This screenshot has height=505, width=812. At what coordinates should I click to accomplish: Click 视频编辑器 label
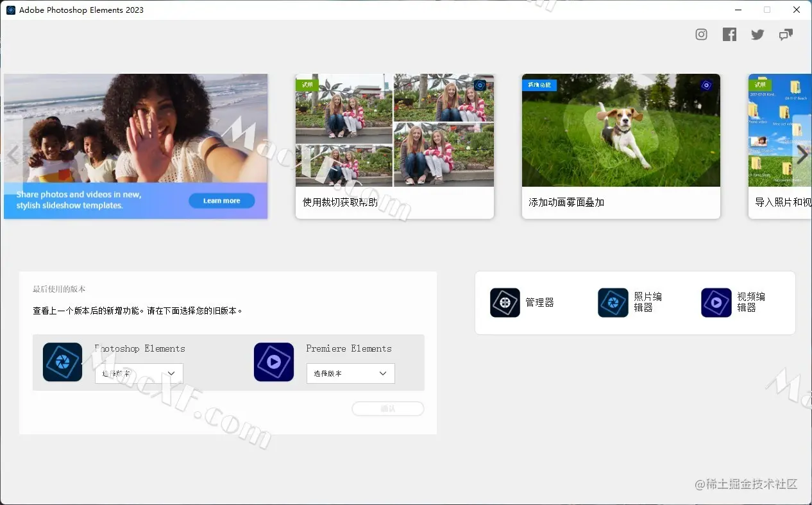click(x=751, y=302)
